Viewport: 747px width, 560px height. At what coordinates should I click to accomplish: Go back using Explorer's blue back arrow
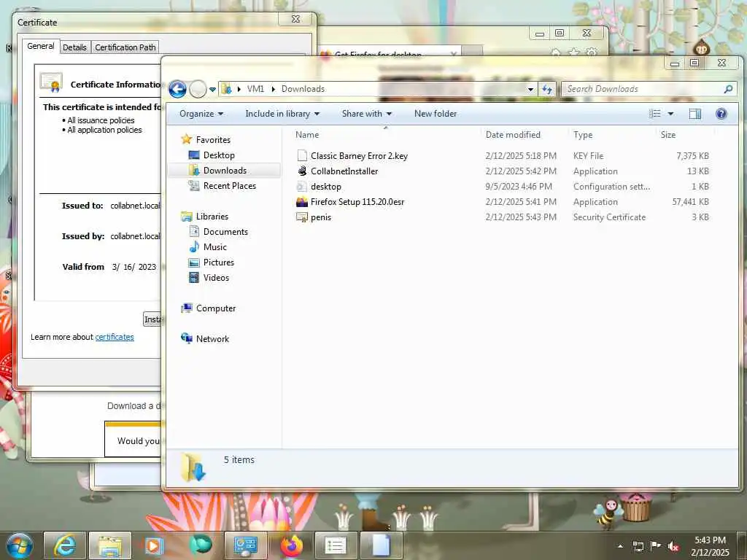click(x=177, y=89)
